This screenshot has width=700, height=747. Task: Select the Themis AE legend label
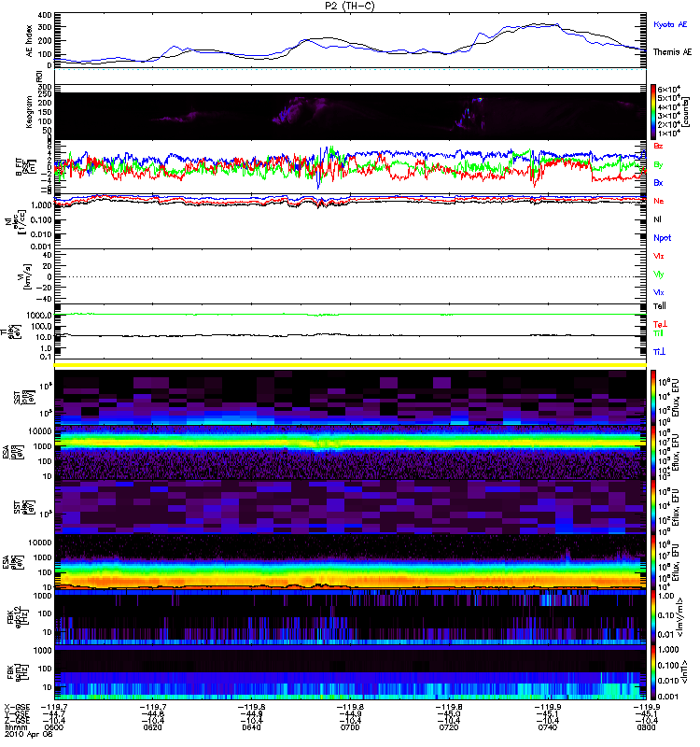point(672,52)
